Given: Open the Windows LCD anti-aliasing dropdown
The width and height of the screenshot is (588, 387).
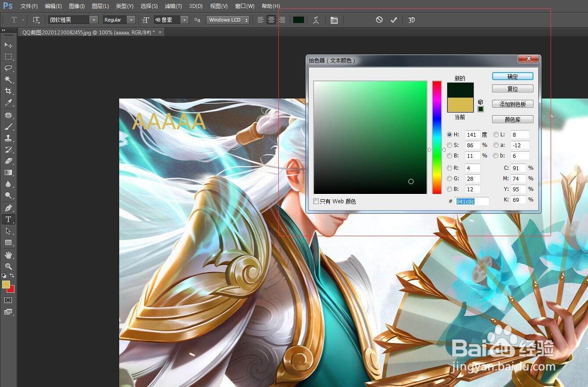Looking at the screenshot, I should pyautogui.click(x=228, y=20).
